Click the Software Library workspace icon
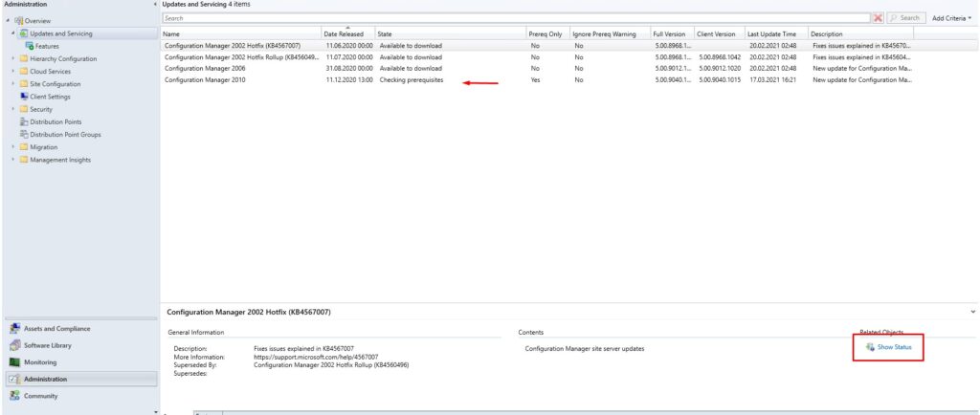The width and height of the screenshot is (980, 415). pyautogui.click(x=14, y=345)
